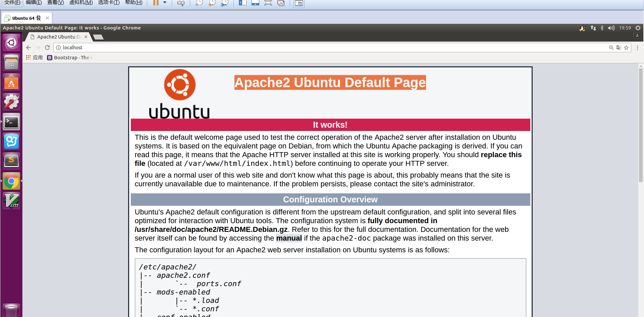Screen dimensions: 644x317
Task: Click the translate page icon
Action: point(619,48)
